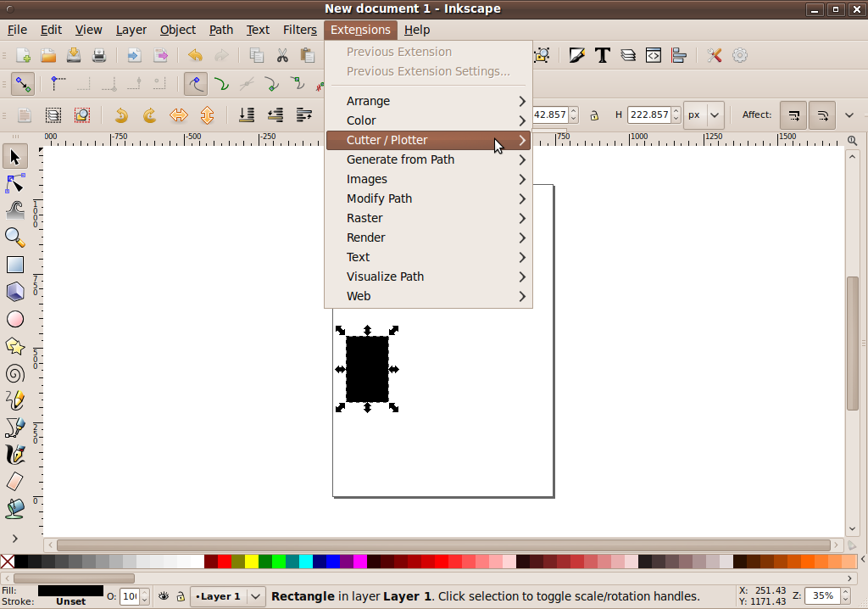Open the XML editor
This screenshot has width=868, height=609.
653,55
